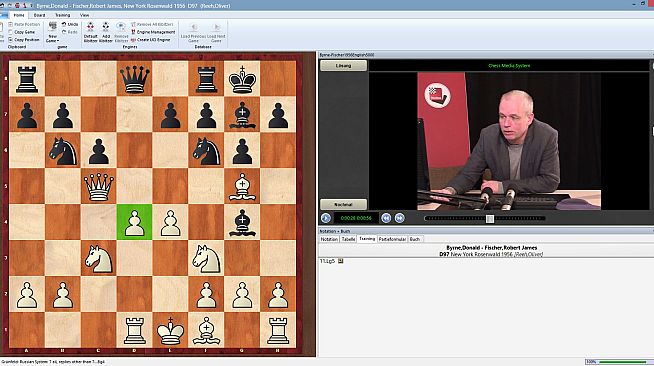
Task: Click the Notation + Buch panel title
Action: 335,231
